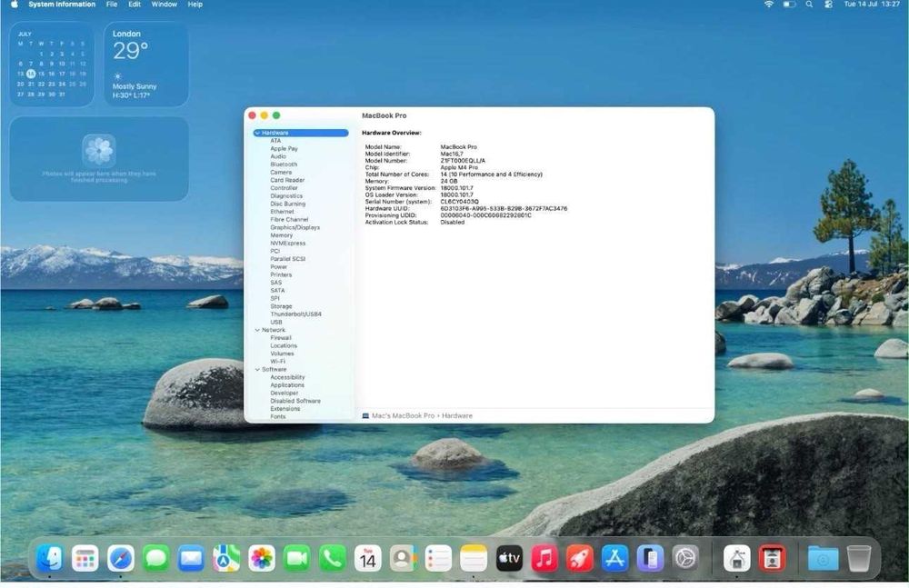Select Applications under Software
The width and height of the screenshot is (909, 588).
coord(287,385)
